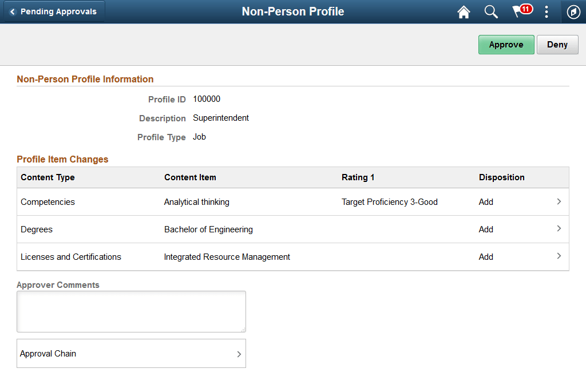Return to Pending Approvals
Screen dimensions: 586x392
54,11
